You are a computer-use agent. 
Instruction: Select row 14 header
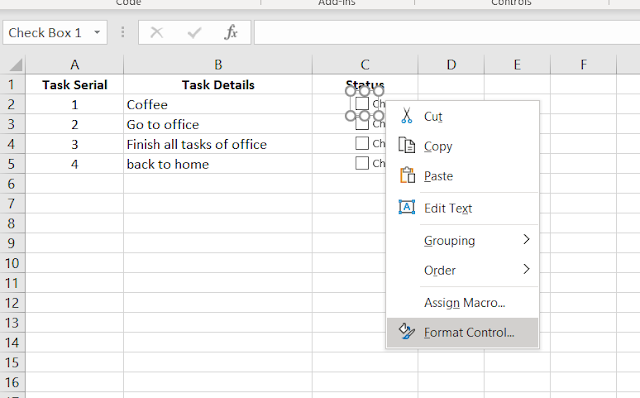click(12, 342)
